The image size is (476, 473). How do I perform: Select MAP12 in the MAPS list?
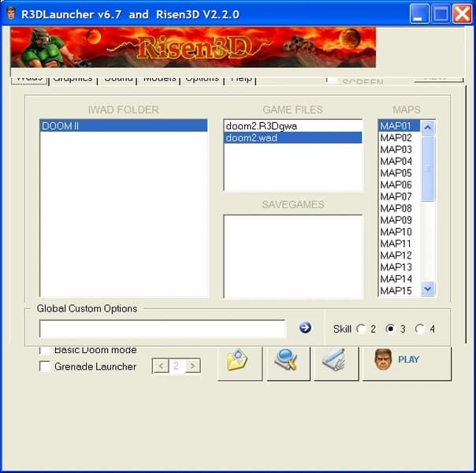pos(400,255)
